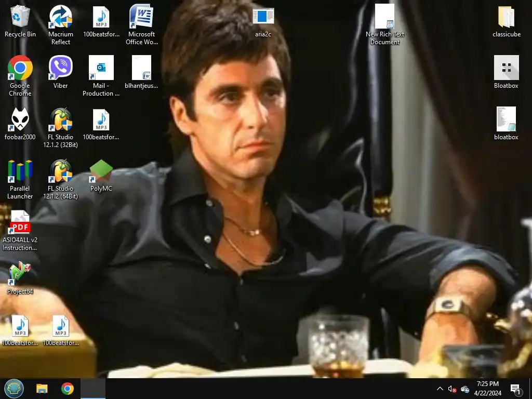Launch Project64 emulator shortcut
This screenshot has width=532, height=399.
[20, 278]
